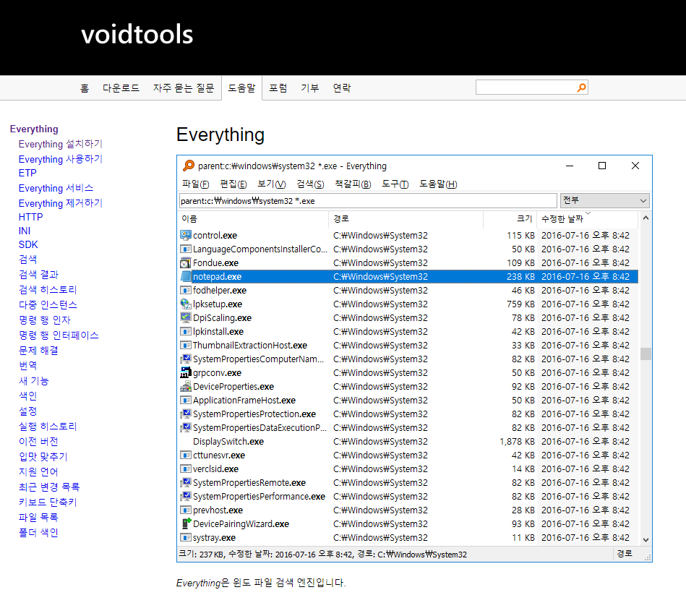Click the Fondue.exe file icon
Viewport: 686px width, 616px height.
click(186, 263)
